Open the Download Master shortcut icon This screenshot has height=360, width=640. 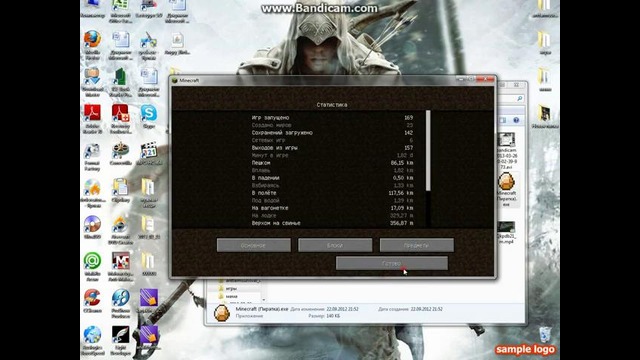click(93, 82)
